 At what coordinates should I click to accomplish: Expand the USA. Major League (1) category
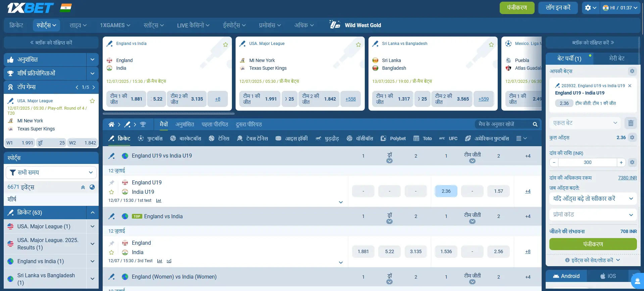pos(92,226)
